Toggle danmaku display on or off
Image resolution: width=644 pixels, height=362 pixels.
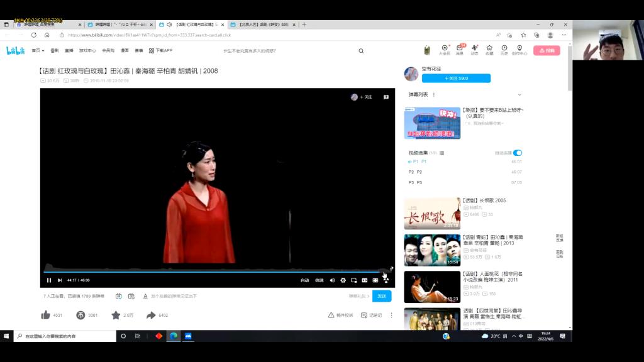click(119, 296)
